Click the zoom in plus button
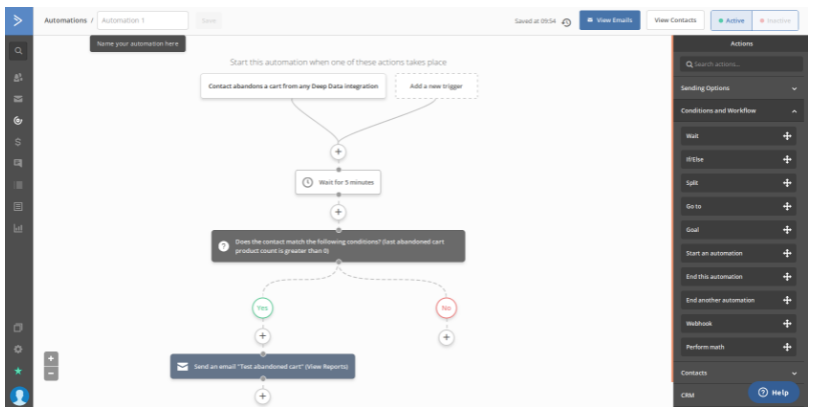Image resolution: width=822 pixels, height=416 pixels. pos(51,358)
